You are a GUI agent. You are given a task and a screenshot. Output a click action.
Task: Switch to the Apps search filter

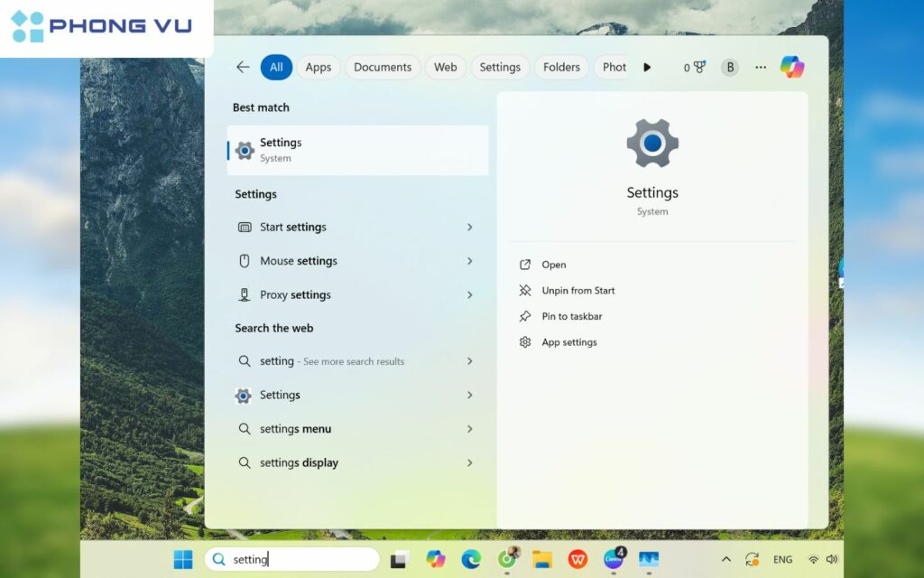point(318,67)
